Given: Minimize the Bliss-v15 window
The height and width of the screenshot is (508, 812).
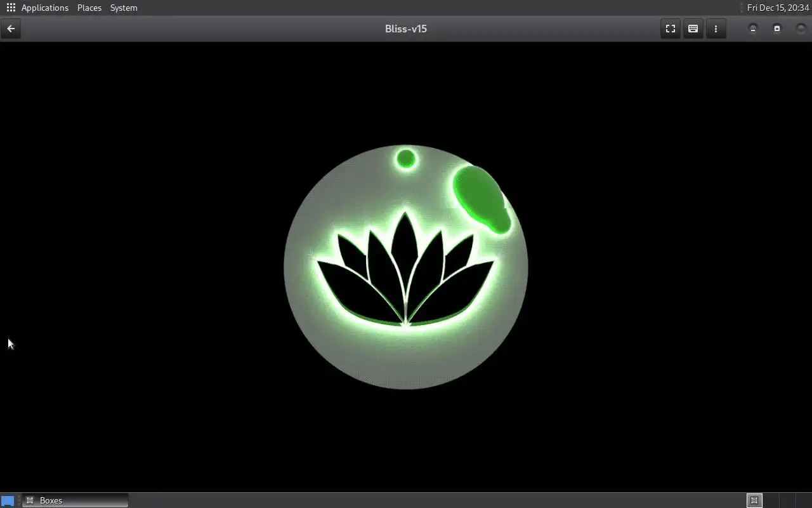Looking at the screenshot, I should 753,29.
